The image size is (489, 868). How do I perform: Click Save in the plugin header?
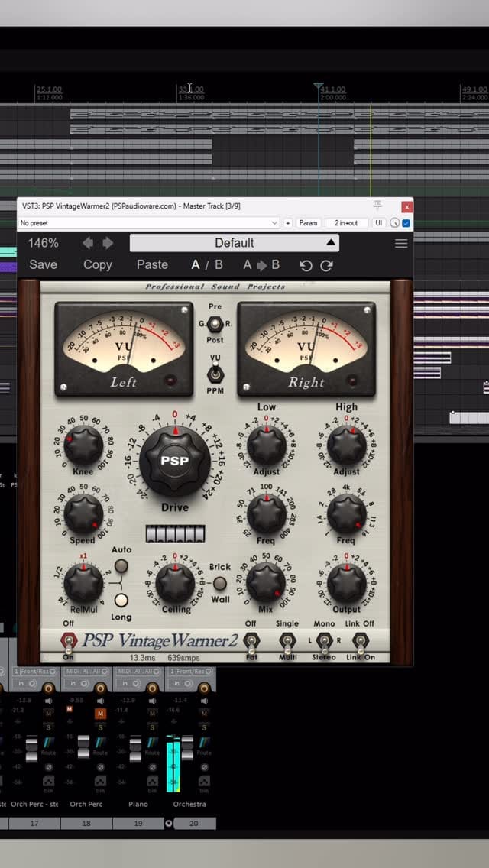pos(44,264)
